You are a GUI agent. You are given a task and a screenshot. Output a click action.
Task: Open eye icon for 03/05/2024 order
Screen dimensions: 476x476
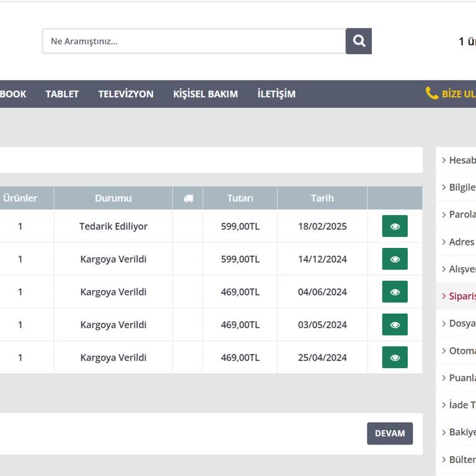click(x=395, y=325)
